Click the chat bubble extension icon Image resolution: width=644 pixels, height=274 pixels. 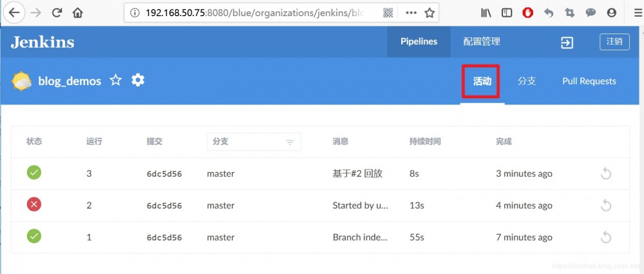(591, 13)
